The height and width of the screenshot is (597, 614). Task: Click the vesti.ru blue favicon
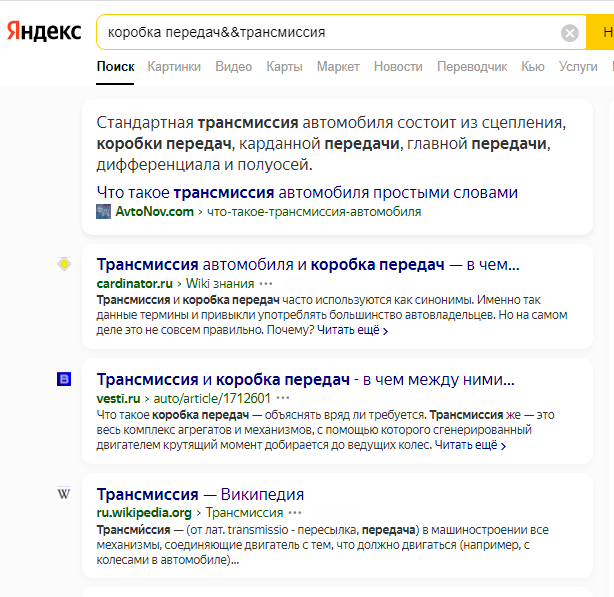pyautogui.click(x=64, y=379)
